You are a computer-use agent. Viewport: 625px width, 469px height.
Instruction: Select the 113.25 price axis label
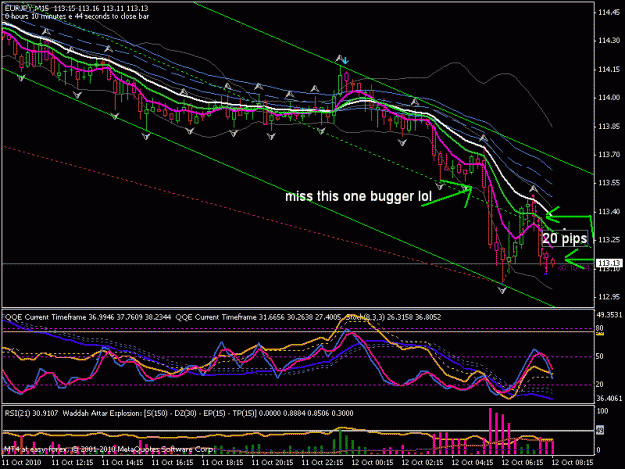609,240
